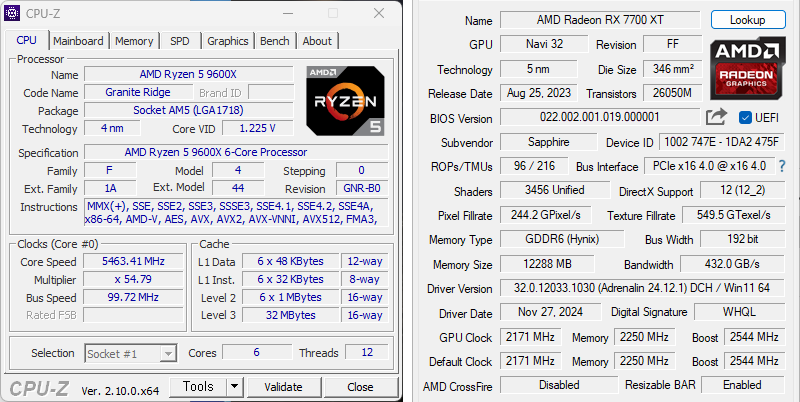Click the GPU Clock value 2171 MHz
The height and width of the screenshot is (402, 800).
pyautogui.click(x=530, y=337)
